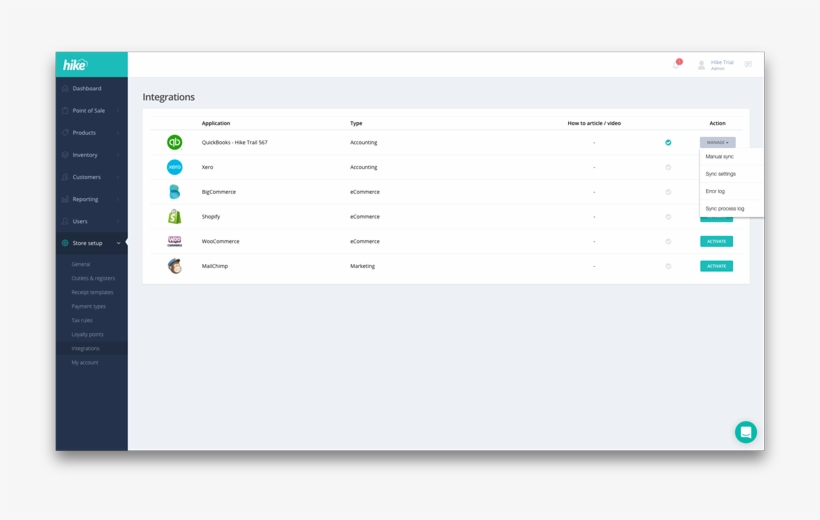Click the Store setup gear icon
Screen dimensions: 820x520
65,243
